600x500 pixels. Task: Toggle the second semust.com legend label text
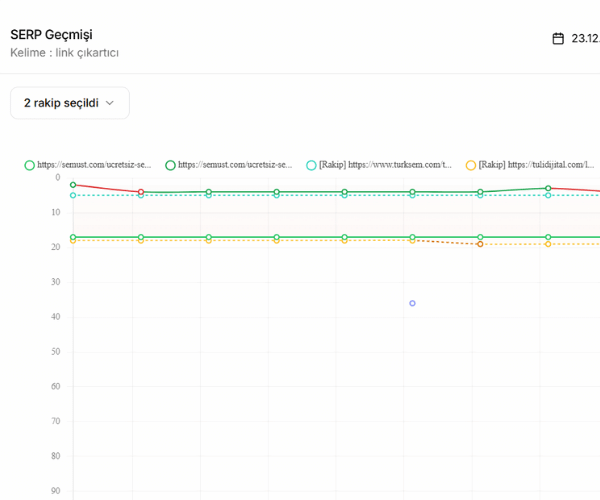[235, 165]
